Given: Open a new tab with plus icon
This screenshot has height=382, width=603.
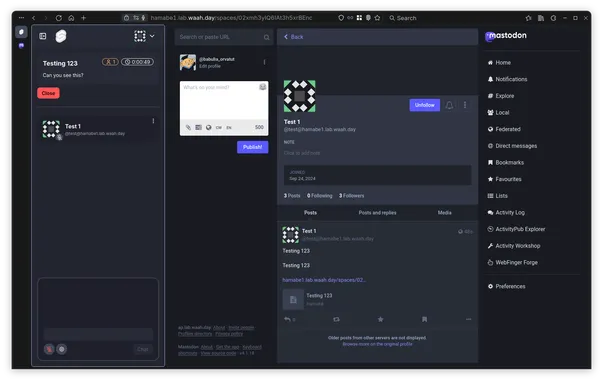Looking at the screenshot, I should point(83,18).
